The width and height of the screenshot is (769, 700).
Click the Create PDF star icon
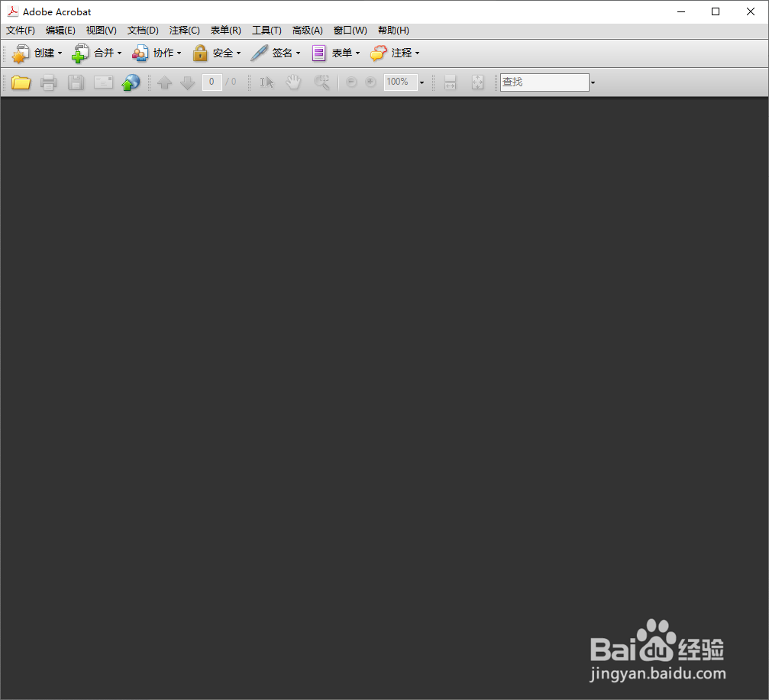(20, 53)
